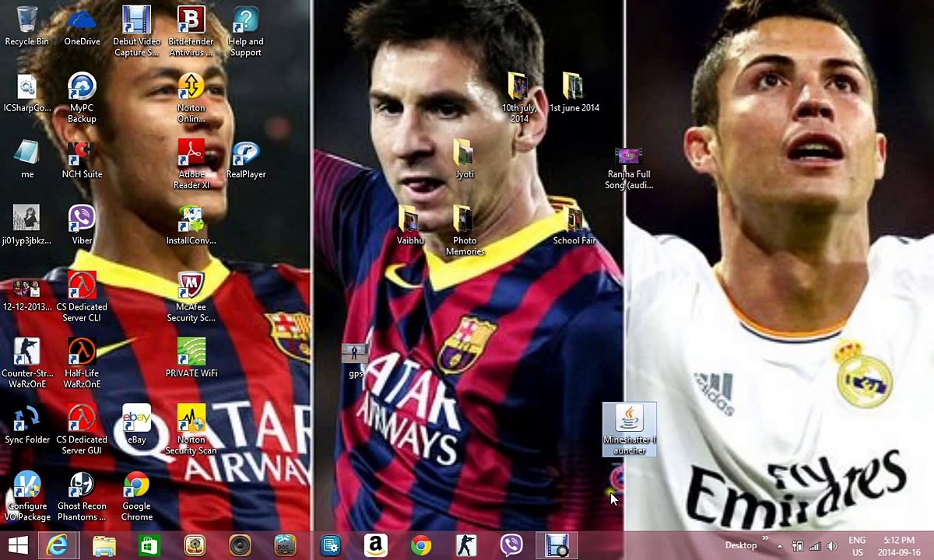Open Windows Store from the taskbar

coord(149,546)
